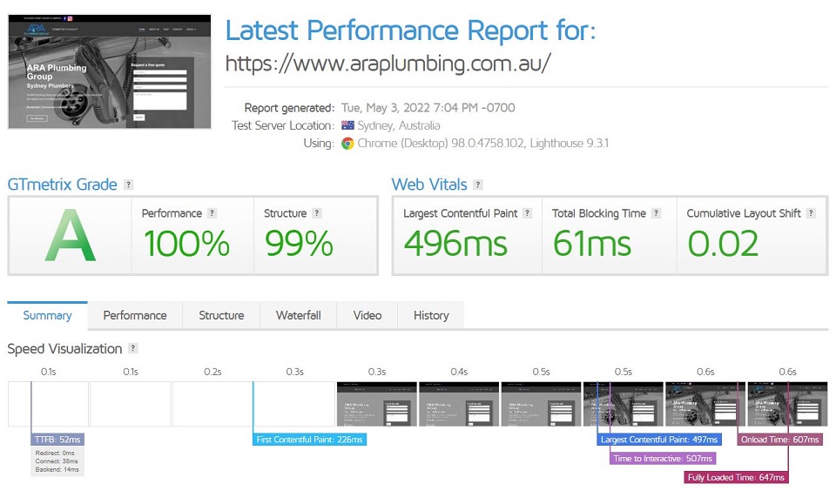Click the Latest Performance Report for heading
This screenshot has width=836, height=504.
click(410, 30)
